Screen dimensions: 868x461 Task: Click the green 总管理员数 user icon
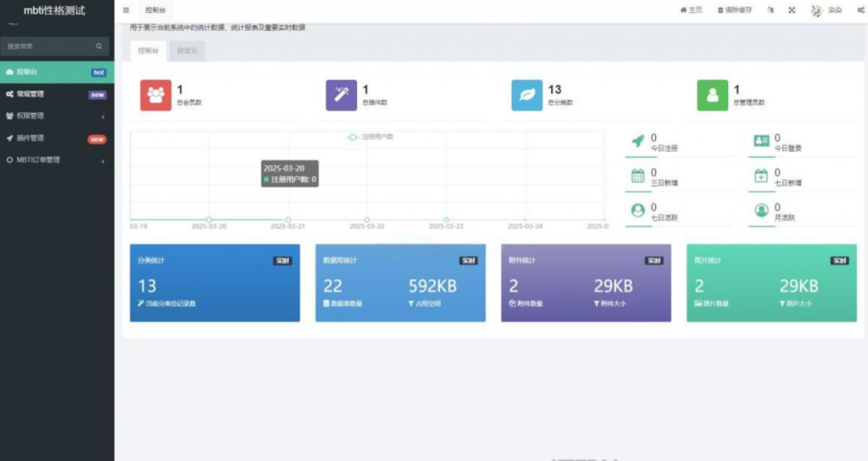[x=712, y=95]
